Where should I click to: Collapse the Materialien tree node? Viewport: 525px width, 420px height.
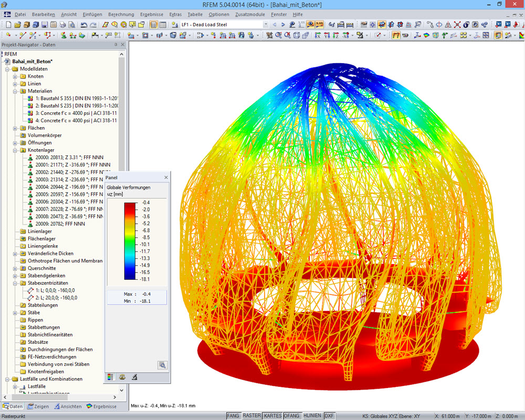[15, 91]
